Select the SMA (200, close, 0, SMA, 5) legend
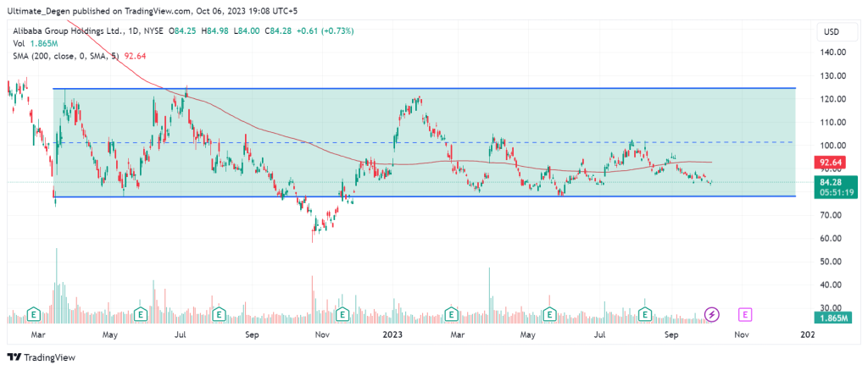The width and height of the screenshot is (868, 370). click(x=65, y=55)
